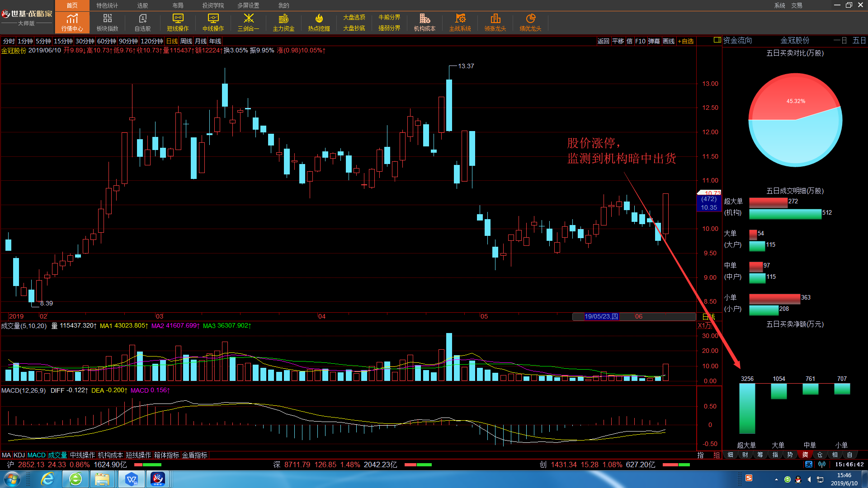The width and height of the screenshot is (868, 488).
Task: Click Sogou input method tray icon
Action: tap(749, 478)
